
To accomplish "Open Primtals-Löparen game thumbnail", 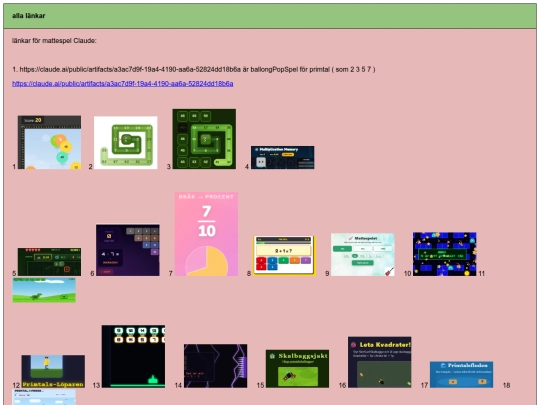I will point(53,371).
